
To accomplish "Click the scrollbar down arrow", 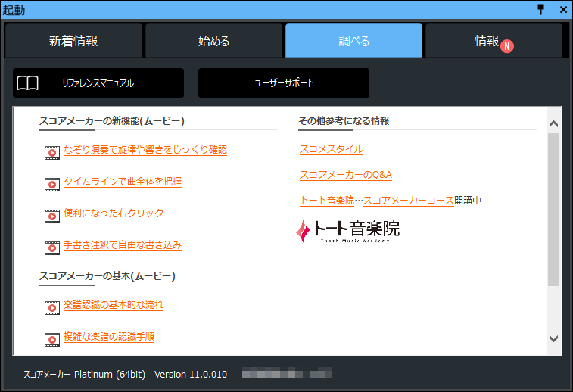I will click(x=553, y=338).
